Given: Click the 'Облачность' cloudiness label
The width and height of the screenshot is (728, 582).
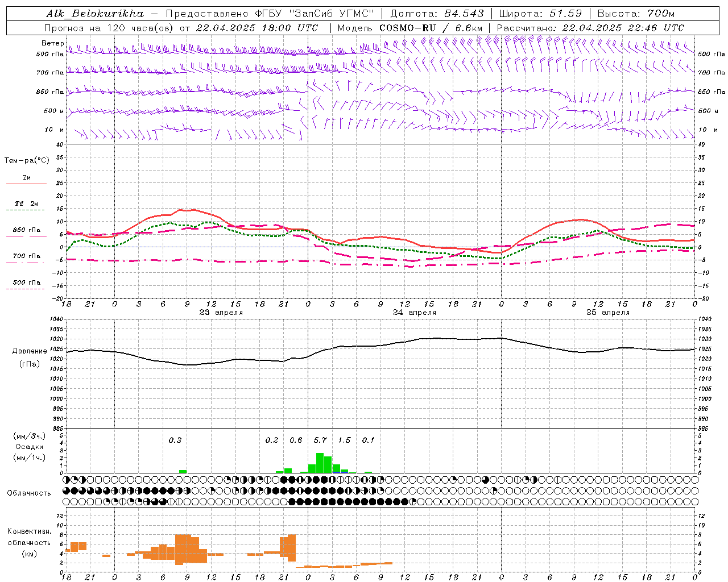Looking at the screenshot, I should [x=29, y=493].
